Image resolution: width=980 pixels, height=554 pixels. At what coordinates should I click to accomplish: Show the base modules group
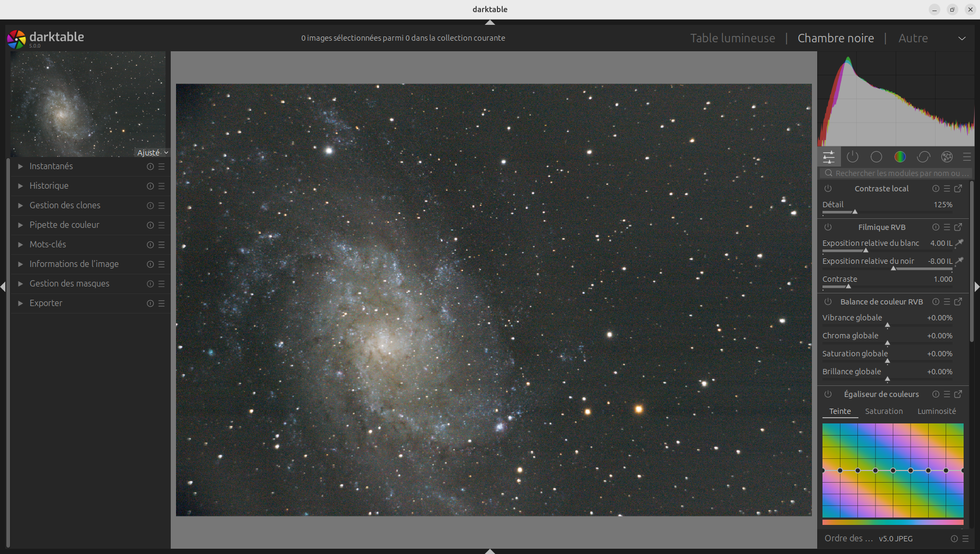[x=876, y=156]
